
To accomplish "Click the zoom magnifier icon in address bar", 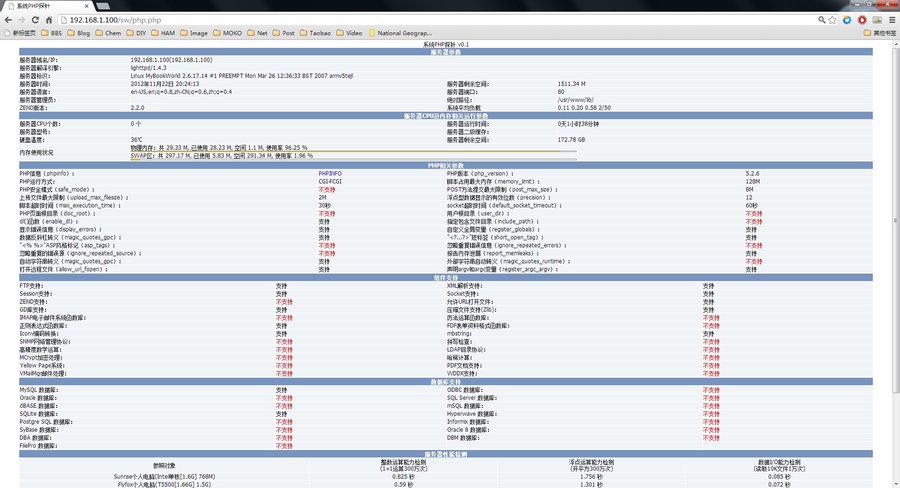I will click(821, 20).
